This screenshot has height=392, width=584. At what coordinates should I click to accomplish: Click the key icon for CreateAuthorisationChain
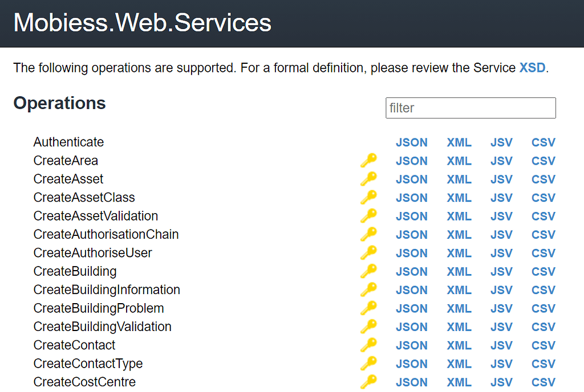368,234
